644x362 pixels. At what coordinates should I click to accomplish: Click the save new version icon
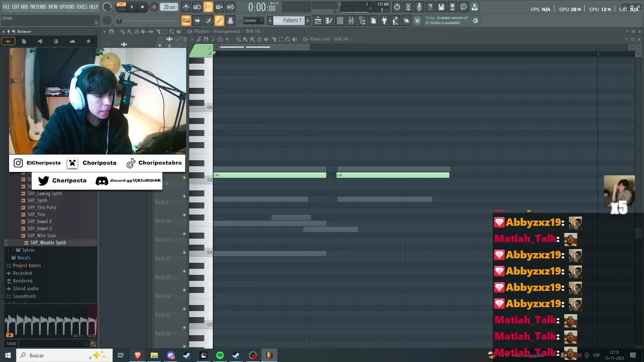click(452, 7)
